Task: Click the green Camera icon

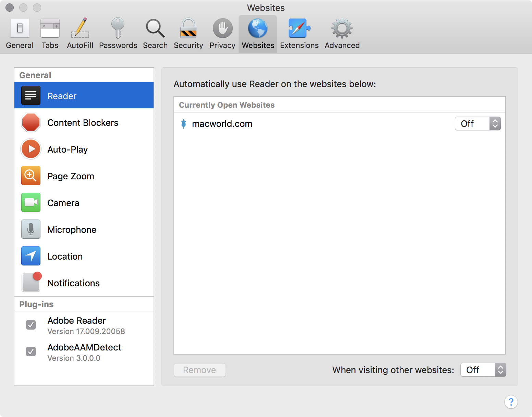Action: [x=31, y=202]
